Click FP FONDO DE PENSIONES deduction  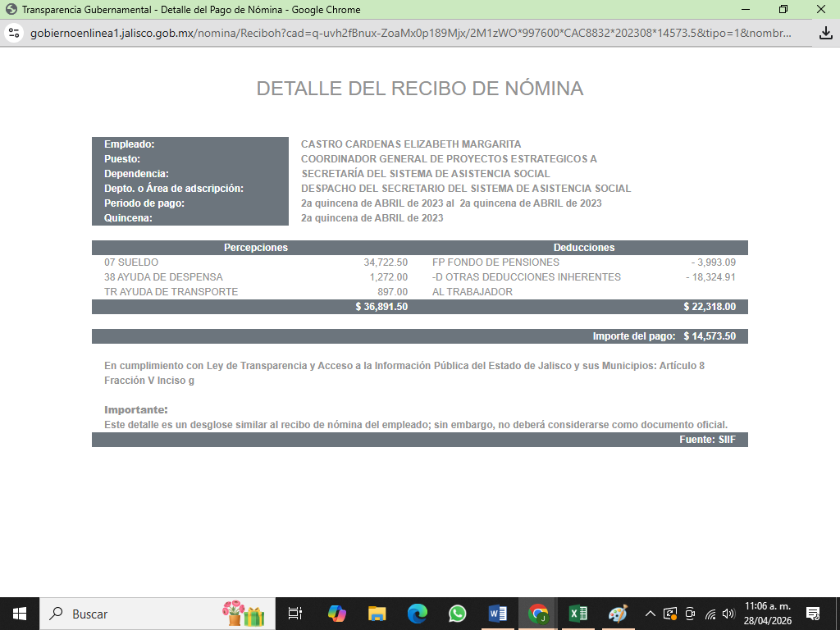click(495, 262)
